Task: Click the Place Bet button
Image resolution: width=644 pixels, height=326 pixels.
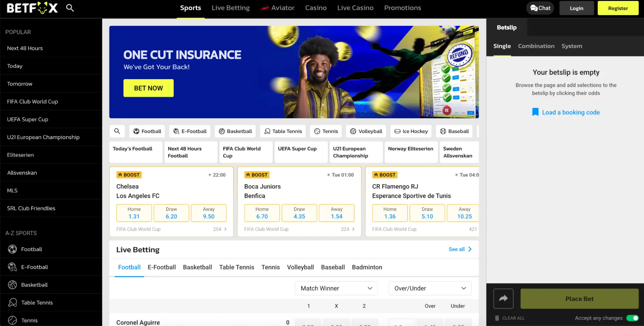Action: point(579,299)
